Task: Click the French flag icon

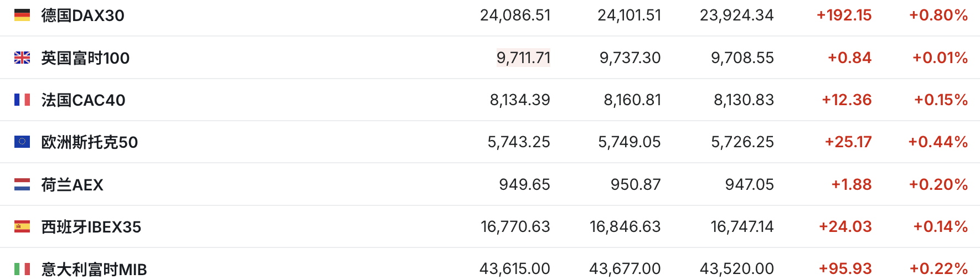Action: 22,100
